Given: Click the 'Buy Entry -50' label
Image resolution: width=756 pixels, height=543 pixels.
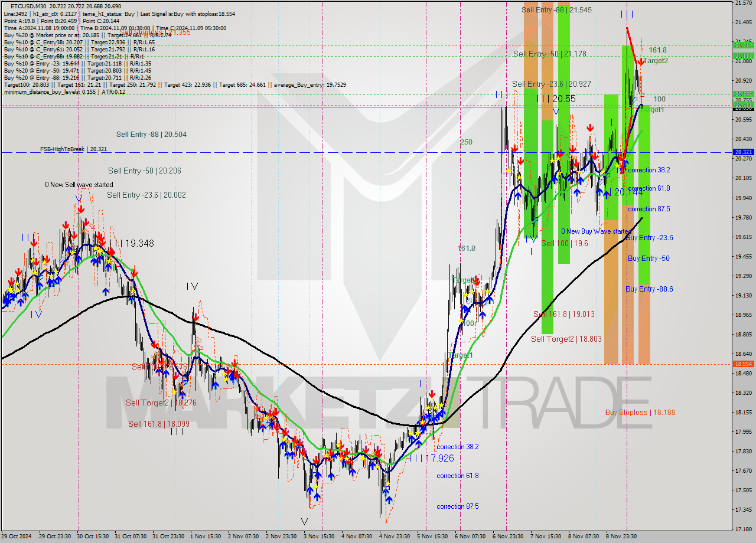Looking at the screenshot, I should coord(649,259).
